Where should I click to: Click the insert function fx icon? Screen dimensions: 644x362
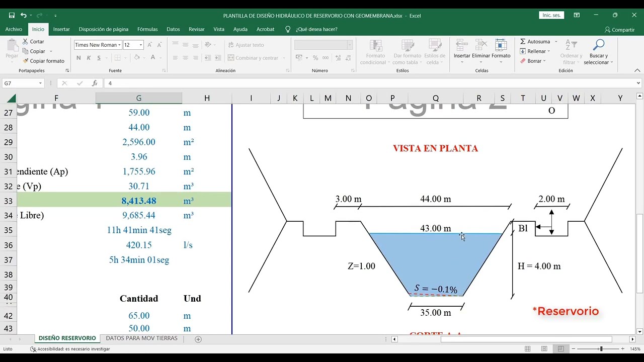[95, 83]
